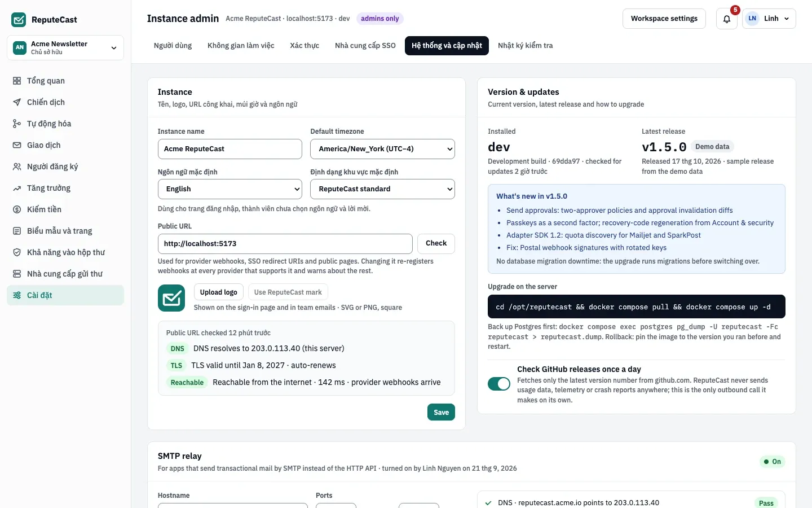
Task: Click the Khả năng vào hộp thư shield icon
Action: pos(17,252)
